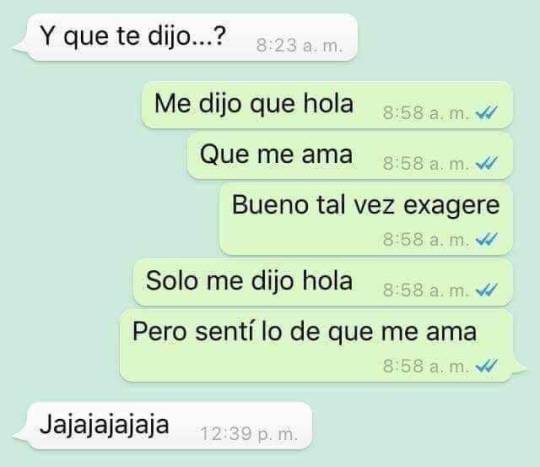Image resolution: width=540 pixels, height=467 pixels.
Task: Click the 'Que me ama' message
Action: tap(350, 156)
